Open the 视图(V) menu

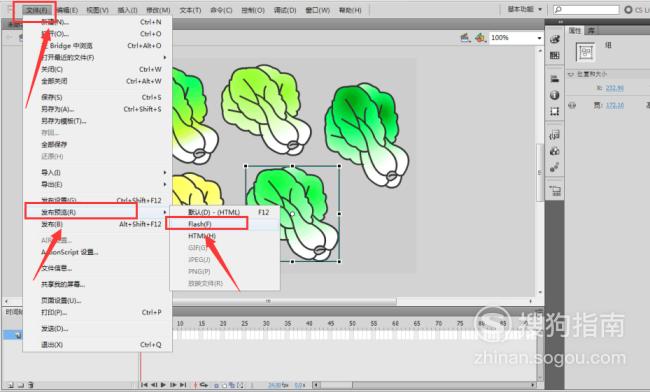click(97, 10)
